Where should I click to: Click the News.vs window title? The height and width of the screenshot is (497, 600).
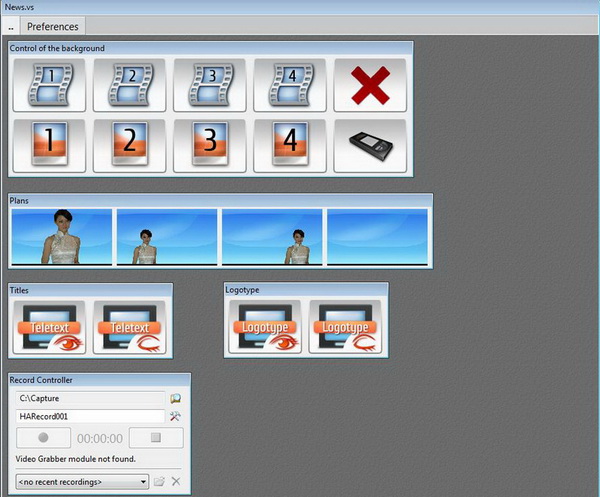tap(19, 7)
